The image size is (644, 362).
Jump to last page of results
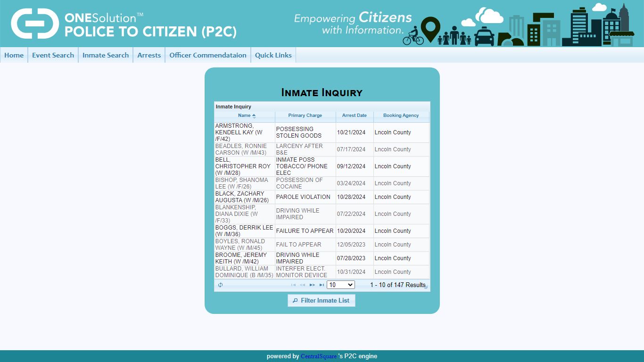[322, 285]
